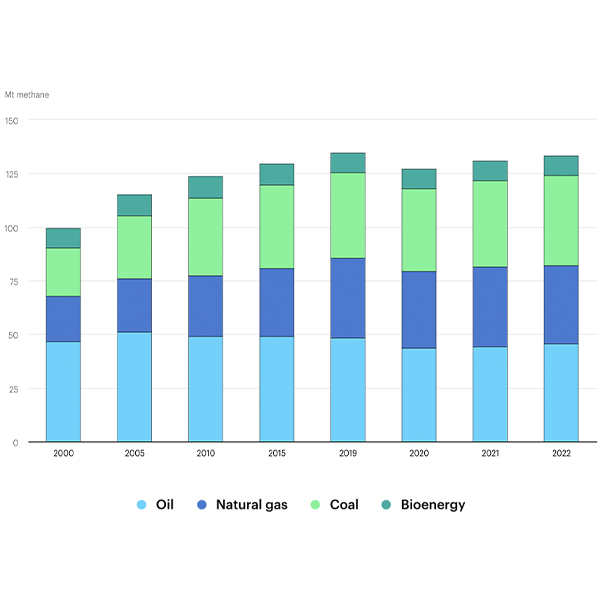Click the Bioenergy legend color dot

tap(385, 505)
